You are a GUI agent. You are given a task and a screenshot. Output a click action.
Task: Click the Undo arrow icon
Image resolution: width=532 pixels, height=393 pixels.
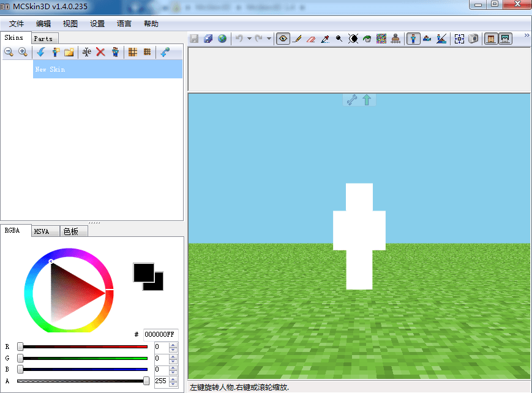(239, 39)
